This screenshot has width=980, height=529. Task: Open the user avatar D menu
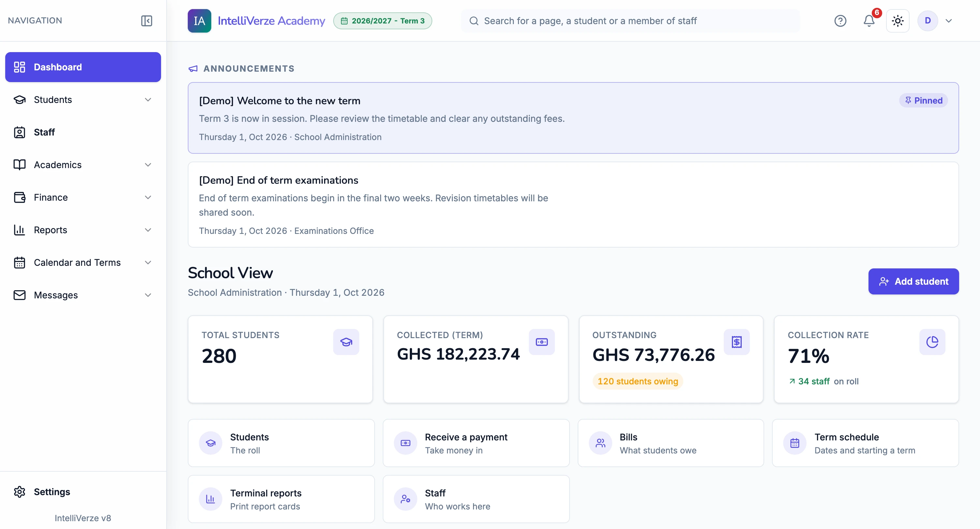pos(928,21)
